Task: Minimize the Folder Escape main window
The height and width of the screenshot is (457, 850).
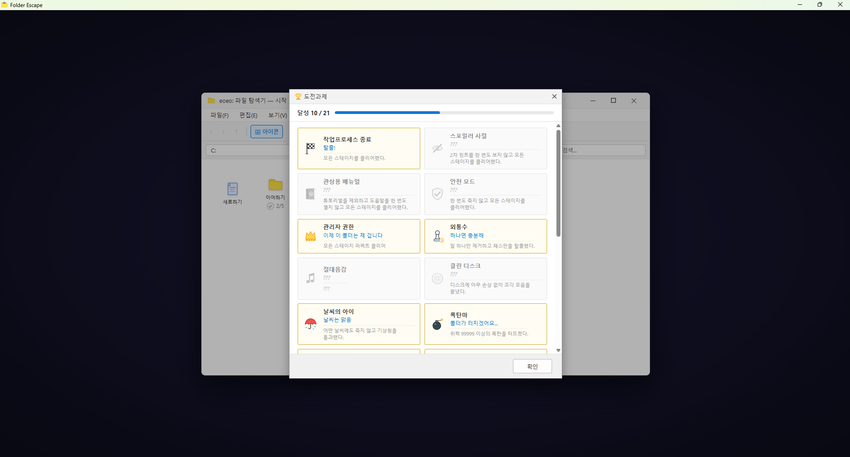Action: (x=800, y=4)
